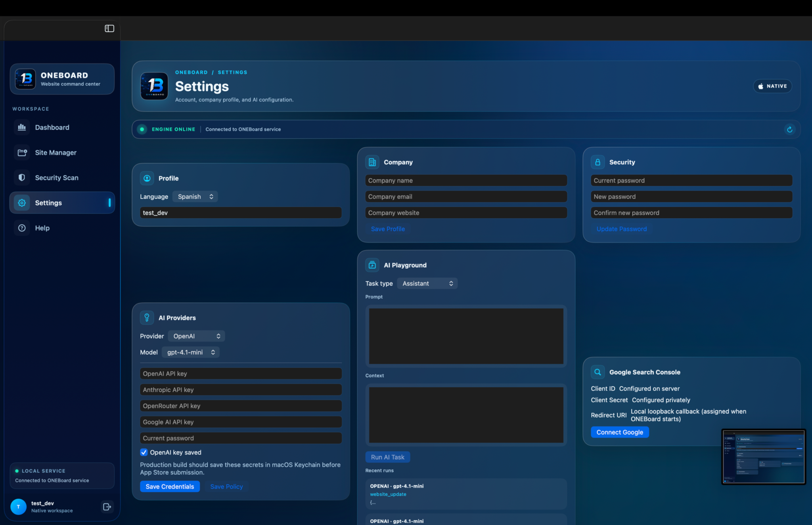
Task: Click the large ONEBoard logo in Settings header
Action: click(154, 86)
